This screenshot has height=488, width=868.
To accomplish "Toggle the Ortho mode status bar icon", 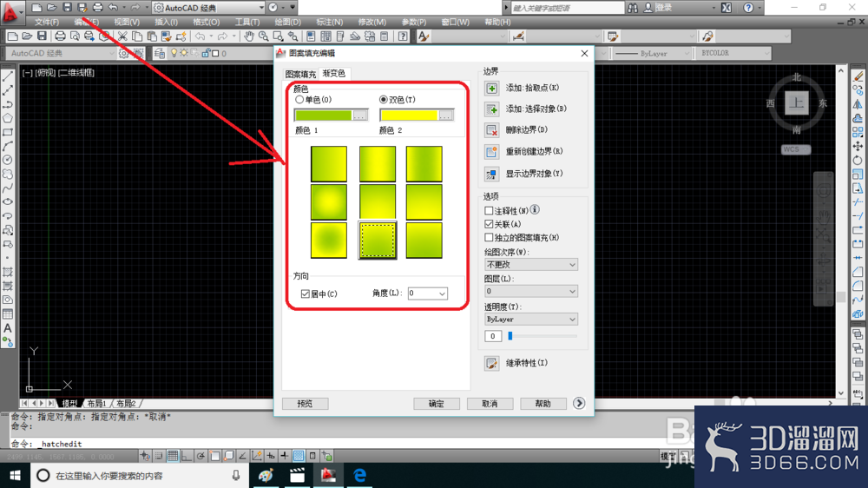I will (x=187, y=456).
